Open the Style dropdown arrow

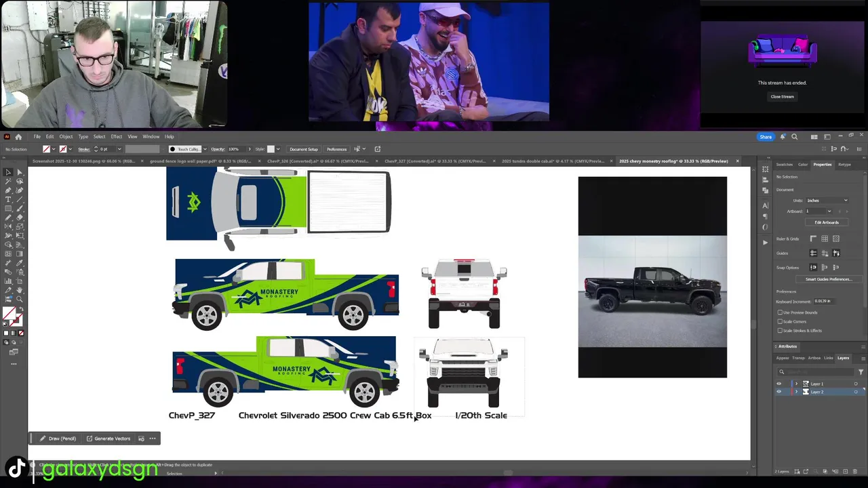[x=278, y=149]
